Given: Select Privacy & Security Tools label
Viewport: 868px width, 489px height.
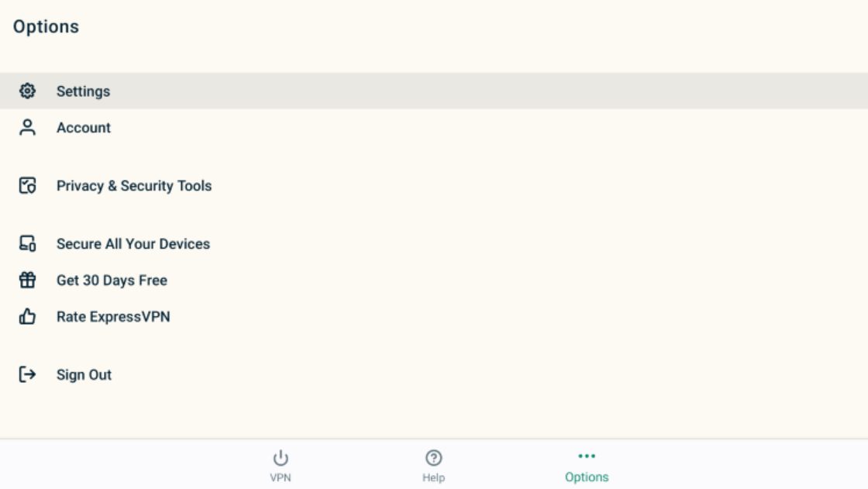Looking at the screenshot, I should 134,185.
